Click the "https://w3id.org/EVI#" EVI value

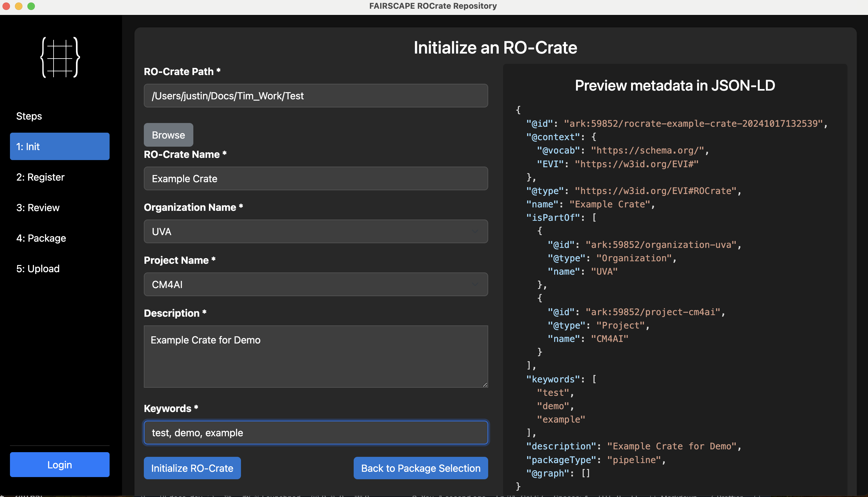[x=637, y=164]
